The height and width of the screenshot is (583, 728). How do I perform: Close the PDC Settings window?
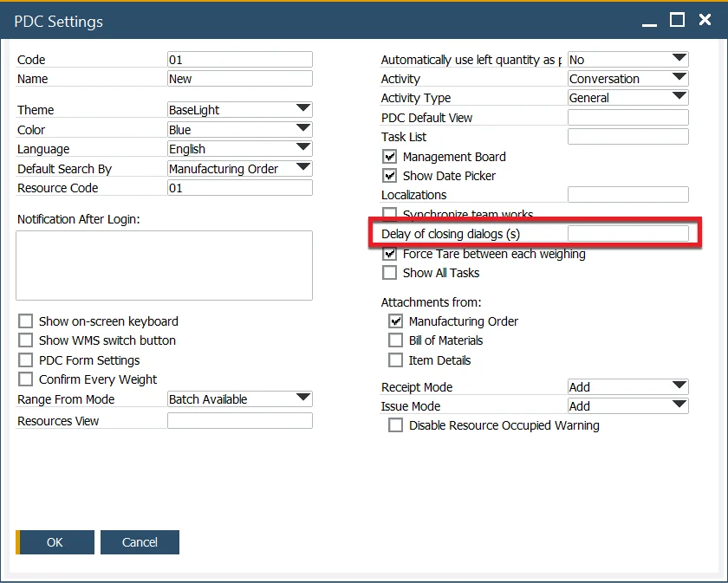[x=705, y=20]
